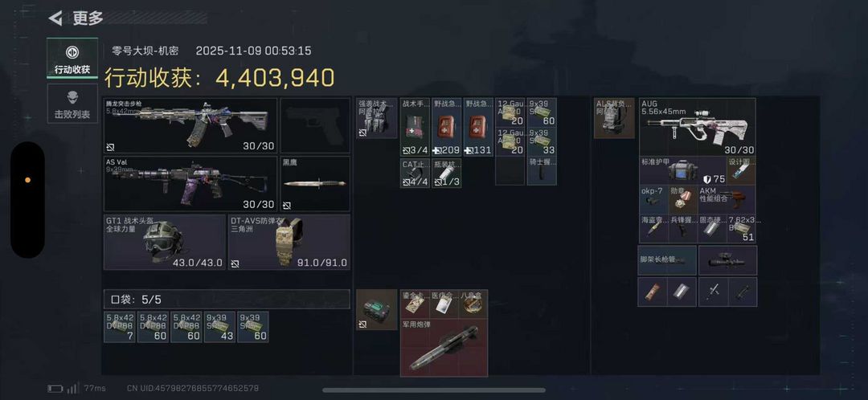
Task: Select the DT-AVS防弹衣 armor vest
Action: tap(289, 243)
